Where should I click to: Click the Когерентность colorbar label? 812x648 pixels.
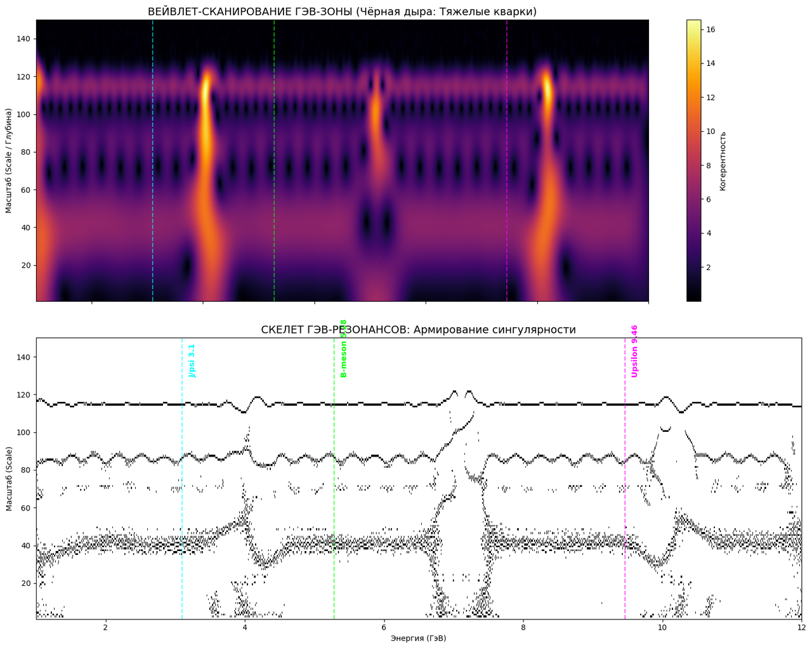pyautogui.click(x=723, y=161)
